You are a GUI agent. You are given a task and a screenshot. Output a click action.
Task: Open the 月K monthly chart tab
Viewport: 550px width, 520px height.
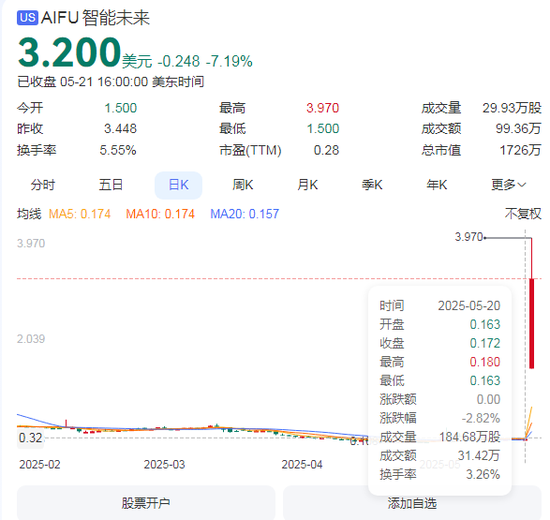pyautogui.click(x=308, y=185)
